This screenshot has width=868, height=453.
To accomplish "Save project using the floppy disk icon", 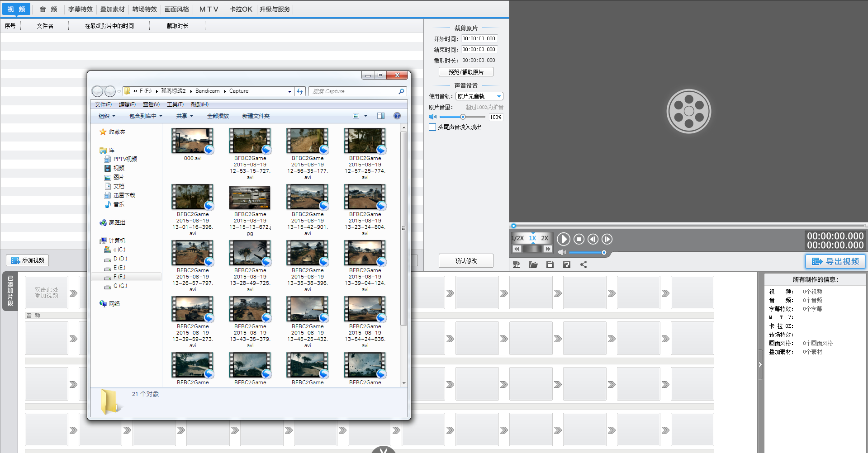I will [550, 264].
